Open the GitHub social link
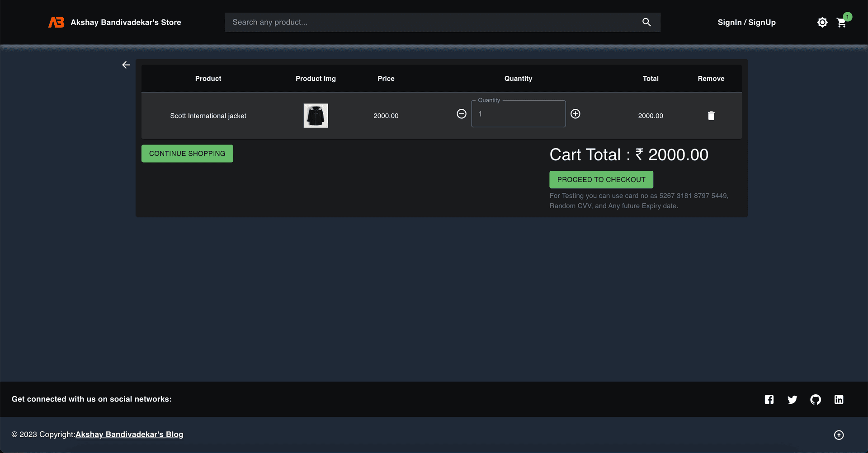The width and height of the screenshot is (868, 453). pyautogui.click(x=816, y=399)
